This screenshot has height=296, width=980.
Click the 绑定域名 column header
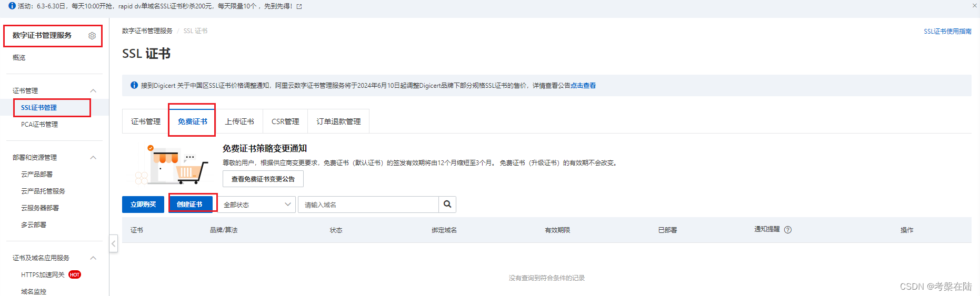coord(444,230)
